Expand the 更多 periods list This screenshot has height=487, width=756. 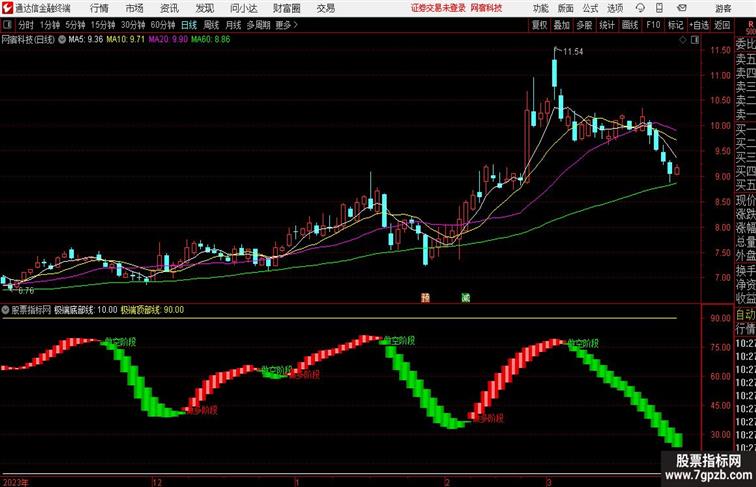point(286,25)
